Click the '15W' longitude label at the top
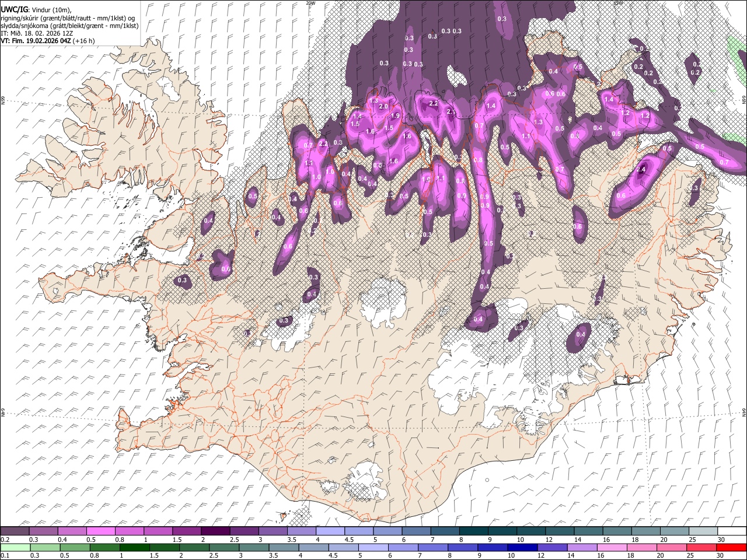747x560 pixels. (618, 3)
